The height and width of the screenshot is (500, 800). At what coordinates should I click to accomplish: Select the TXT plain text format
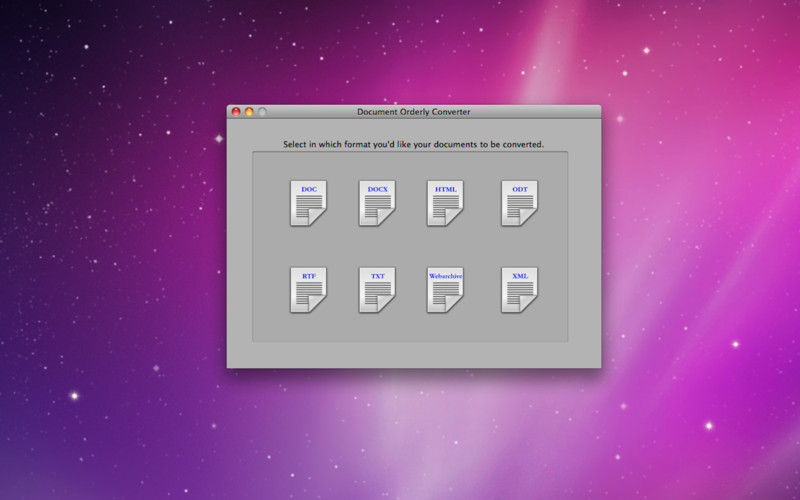click(377, 290)
